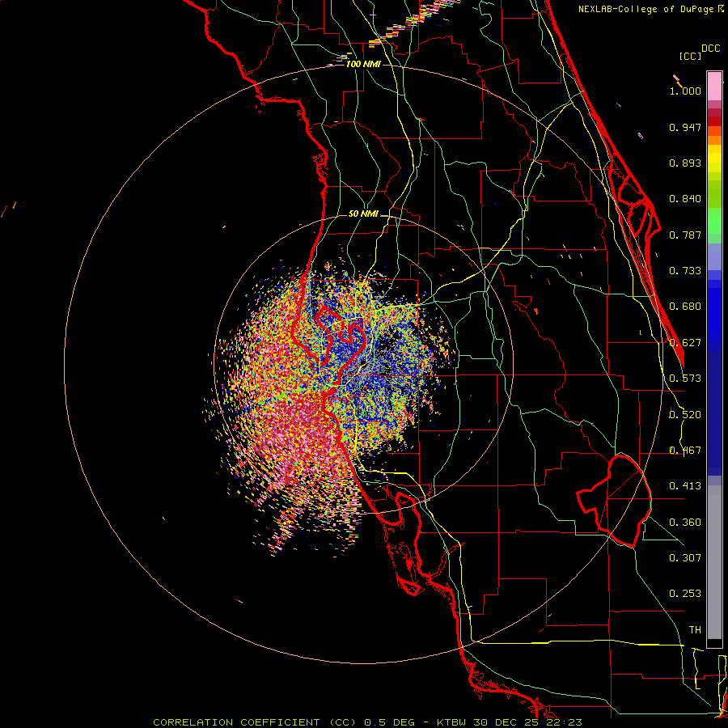The width and height of the screenshot is (728, 728).
Task: Click the CORRELATION COEFFICIENT caption at the bottom
Action: coord(367,722)
